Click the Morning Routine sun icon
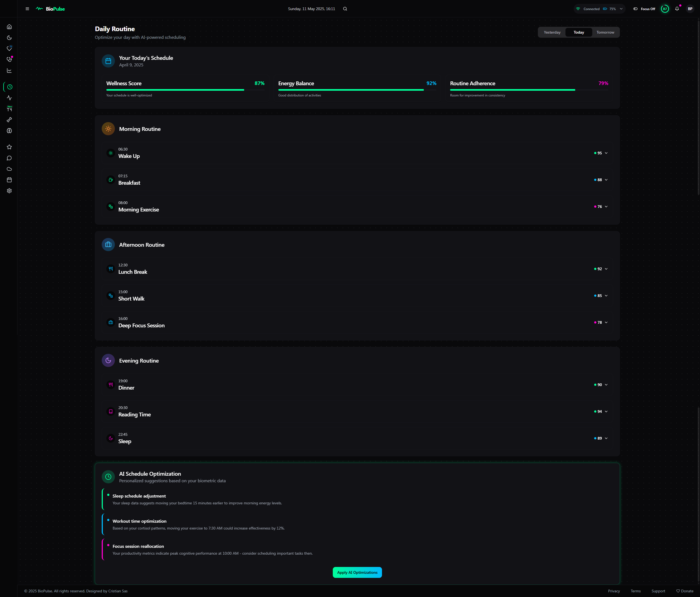Image resolution: width=700 pixels, height=597 pixels. click(x=108, y=129)
